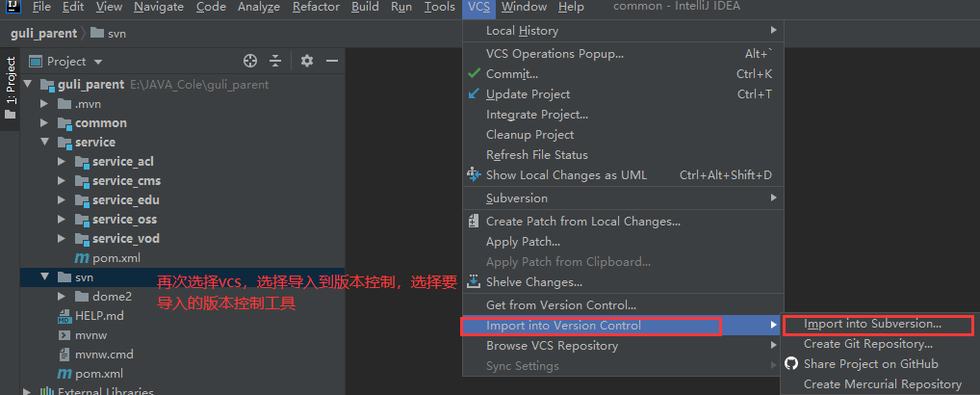Click the Commit green checkmark icon

(475, 74)
